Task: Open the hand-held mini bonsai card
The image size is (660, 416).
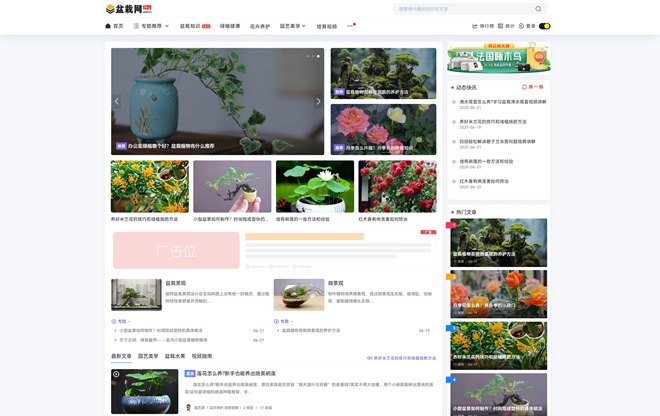Action: coord(232,186)
